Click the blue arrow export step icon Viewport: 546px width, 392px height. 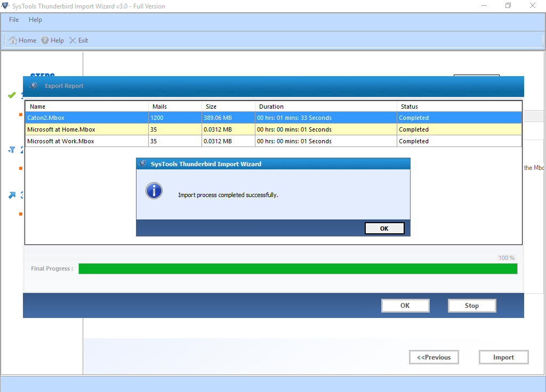click(12, 195)
